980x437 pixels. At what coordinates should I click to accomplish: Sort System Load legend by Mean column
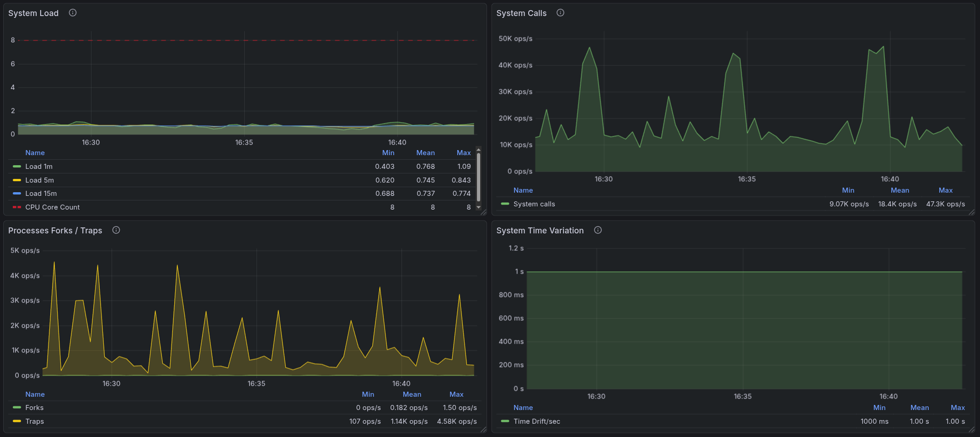[425, 153]
